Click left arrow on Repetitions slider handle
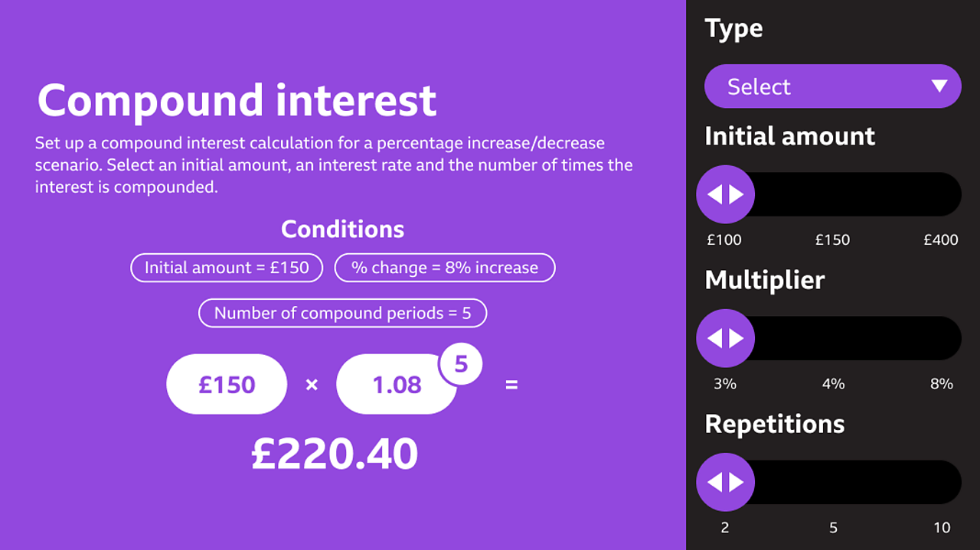The width and height of the screenshot is (980, 550). pyautogui.click(x=714, y=482)
